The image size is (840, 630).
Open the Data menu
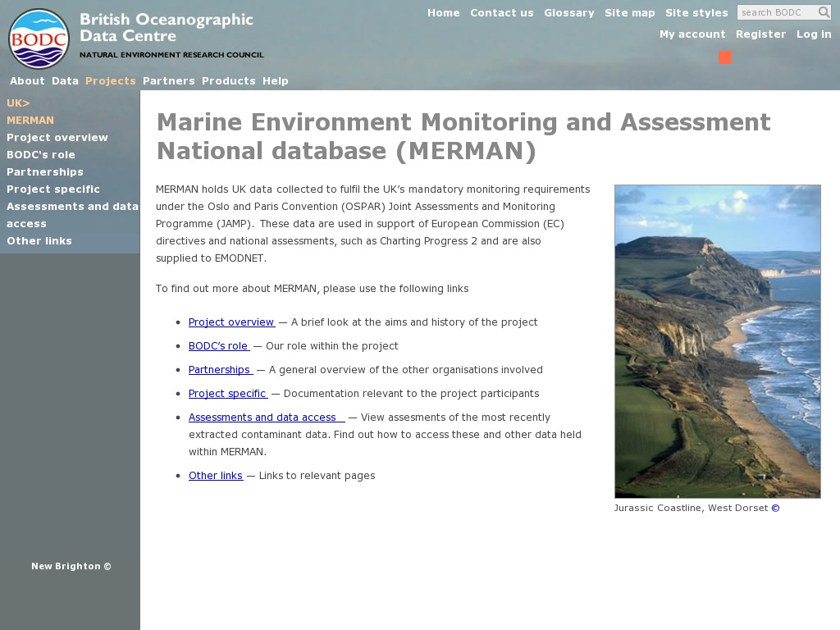tap(65, 81)
